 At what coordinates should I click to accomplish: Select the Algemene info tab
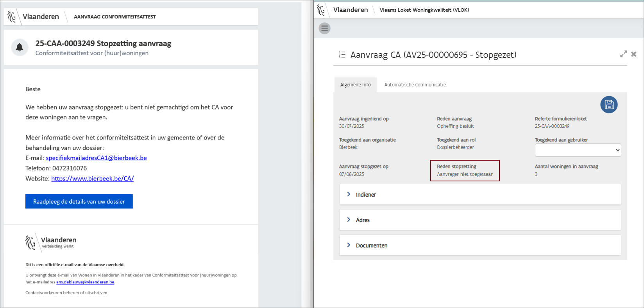pyautogui.click(x=355, y=85)
